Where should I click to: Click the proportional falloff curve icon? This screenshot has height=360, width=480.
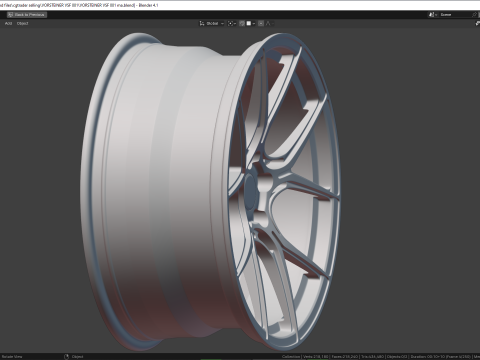coord(269,23)
